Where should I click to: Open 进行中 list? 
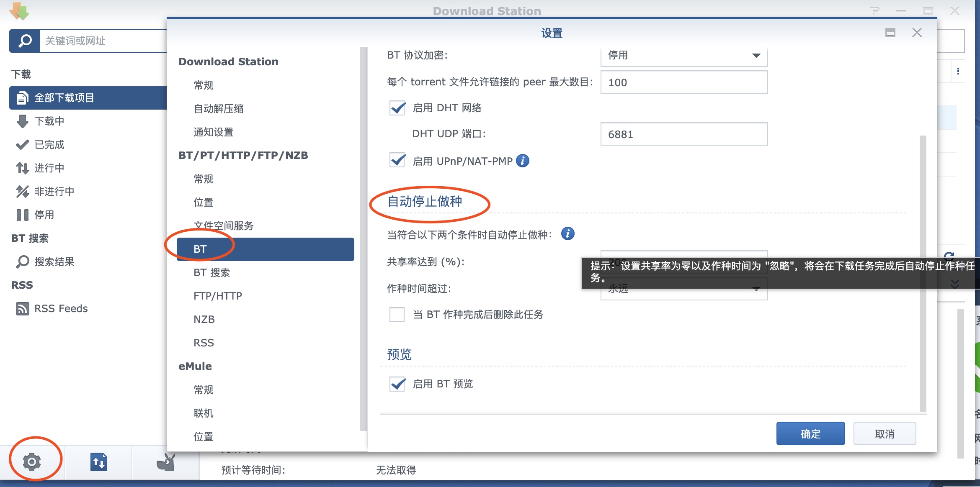click(88, 168)
